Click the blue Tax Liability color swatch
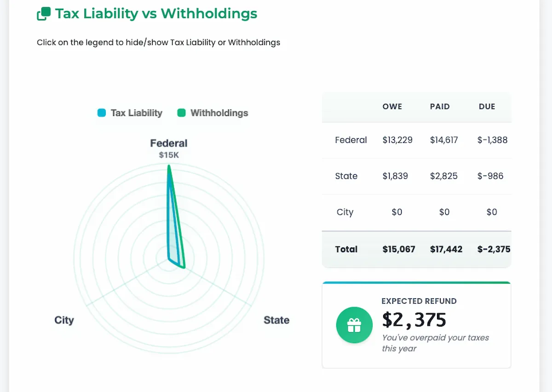The width and height of the screenshot is (552, 392). click(x=102, y=113)
